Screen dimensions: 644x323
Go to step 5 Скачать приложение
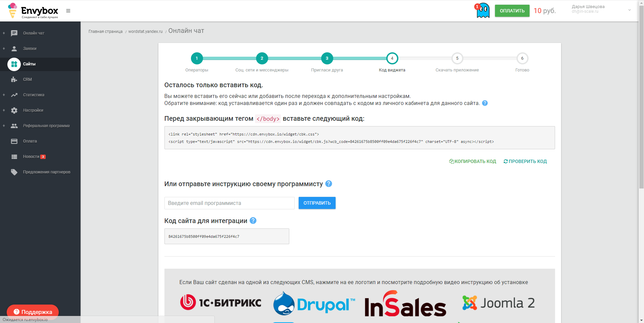[x=457, y=58]
